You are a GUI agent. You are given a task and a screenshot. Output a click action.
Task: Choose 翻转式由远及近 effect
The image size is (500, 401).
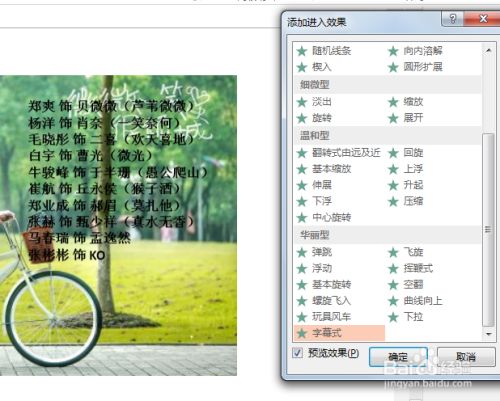coord(339,153)
